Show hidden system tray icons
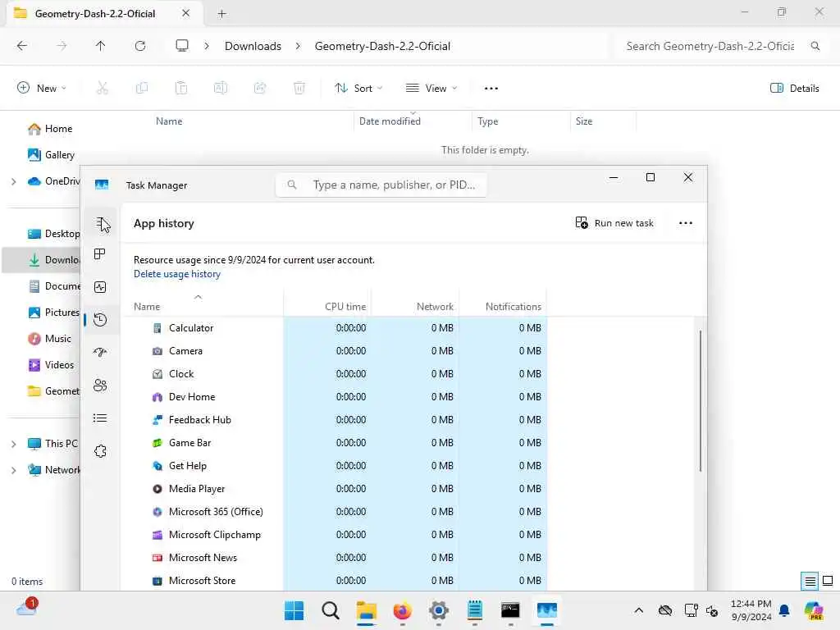Image resolution: width=840 pixels, height=630 pixels. pyautogui.click(x=638, y=610)
